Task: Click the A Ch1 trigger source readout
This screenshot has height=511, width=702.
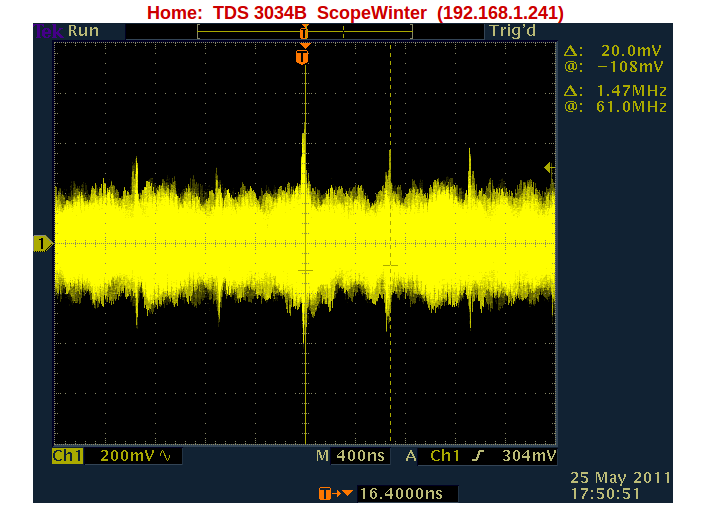Action: [x=432, y=456]
